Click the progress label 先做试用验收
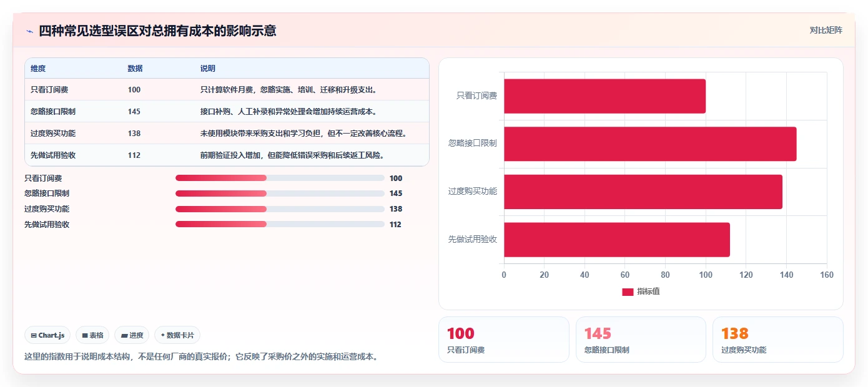 [47, 225]
